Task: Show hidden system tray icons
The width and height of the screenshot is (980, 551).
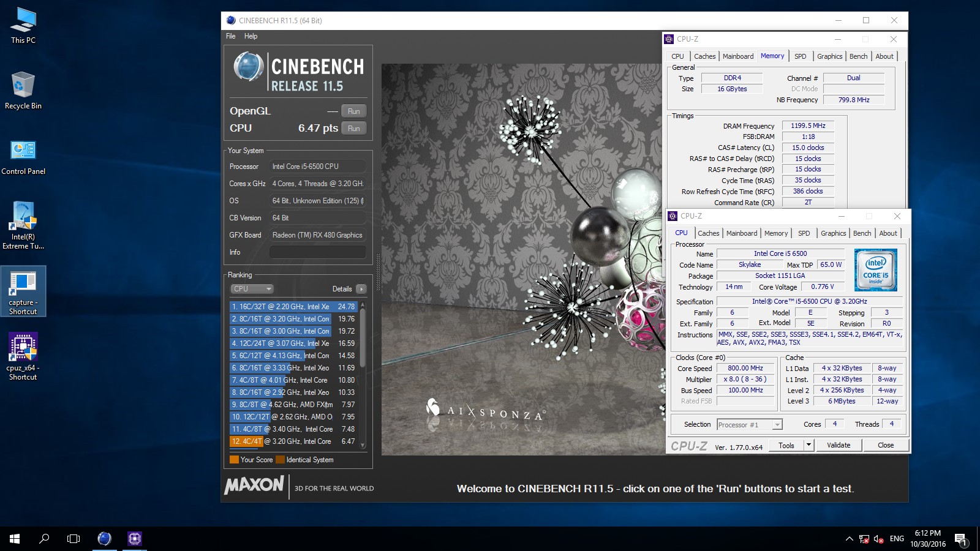Action: click(849, 539)
